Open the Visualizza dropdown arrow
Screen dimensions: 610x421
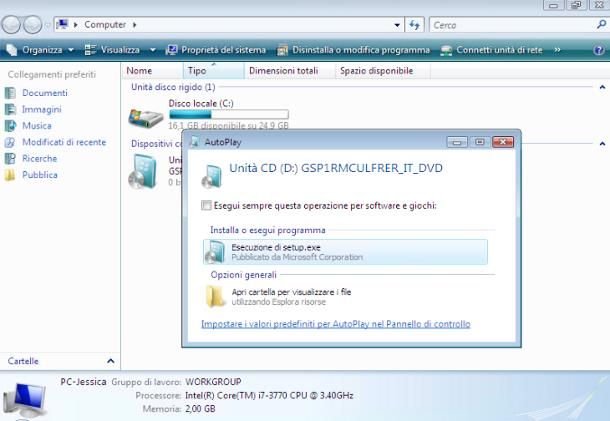tap(153, 50)
